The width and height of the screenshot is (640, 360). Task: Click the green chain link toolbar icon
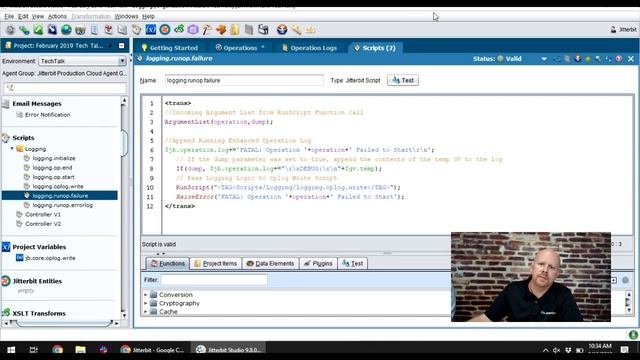coord(24,30)
